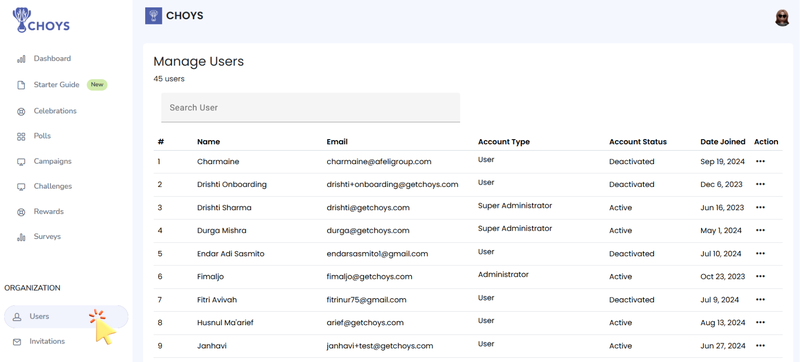Click the Invitations envelope icon

pos(17,342)
